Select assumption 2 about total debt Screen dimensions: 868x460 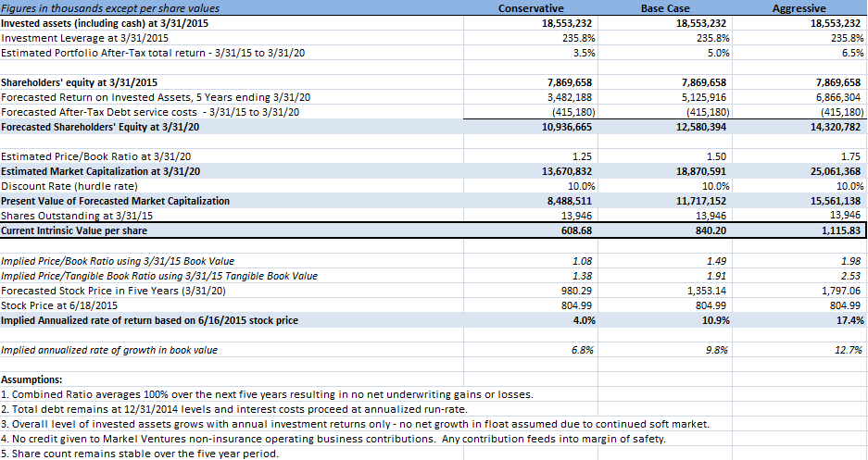click(234, 410)
